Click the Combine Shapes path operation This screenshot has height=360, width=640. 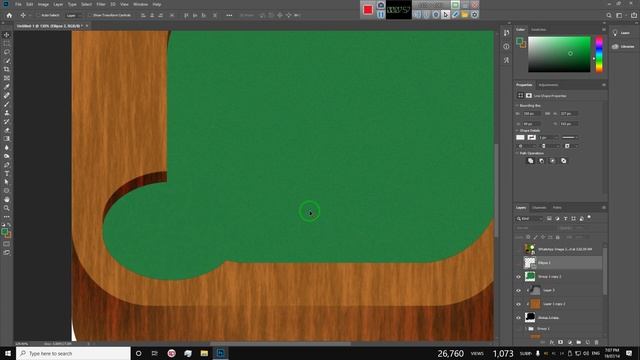530,161
